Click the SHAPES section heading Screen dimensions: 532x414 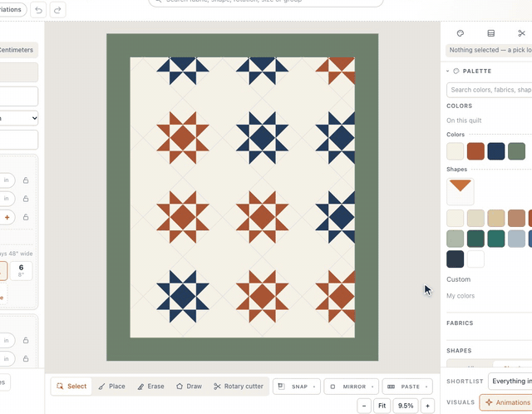pyautogui.click(x=459, y=351)
